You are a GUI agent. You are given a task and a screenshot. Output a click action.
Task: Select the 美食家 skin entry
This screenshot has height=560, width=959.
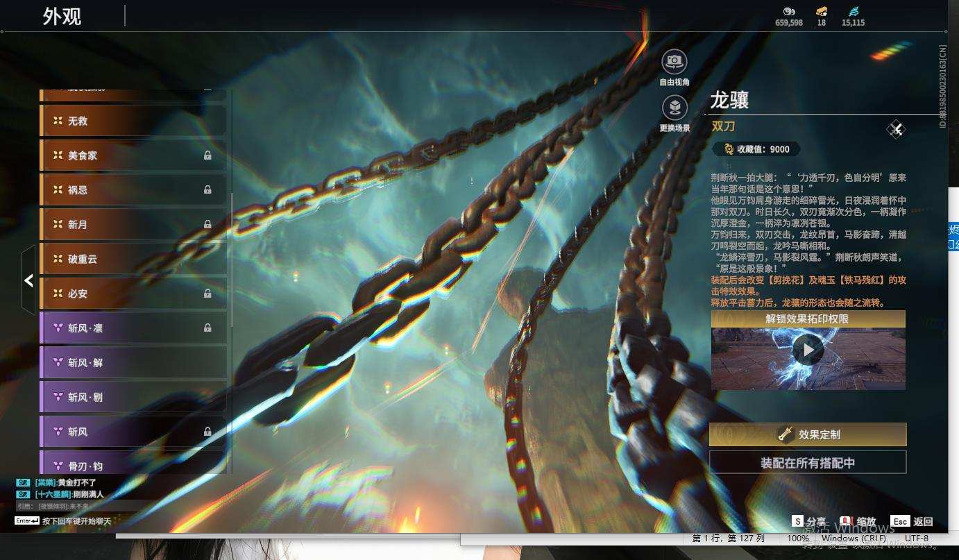133,155
